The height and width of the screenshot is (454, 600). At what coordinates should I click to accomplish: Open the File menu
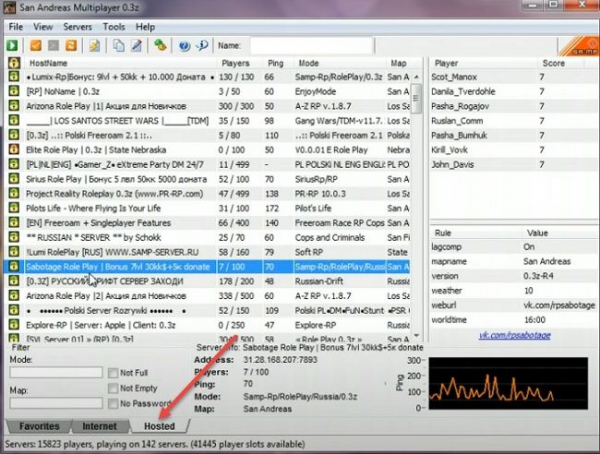16,27
